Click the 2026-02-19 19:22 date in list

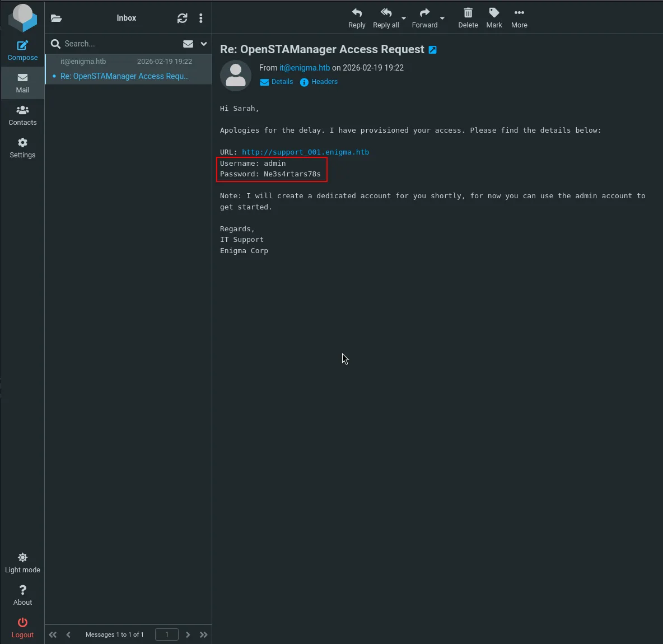(x=165, y=61)
